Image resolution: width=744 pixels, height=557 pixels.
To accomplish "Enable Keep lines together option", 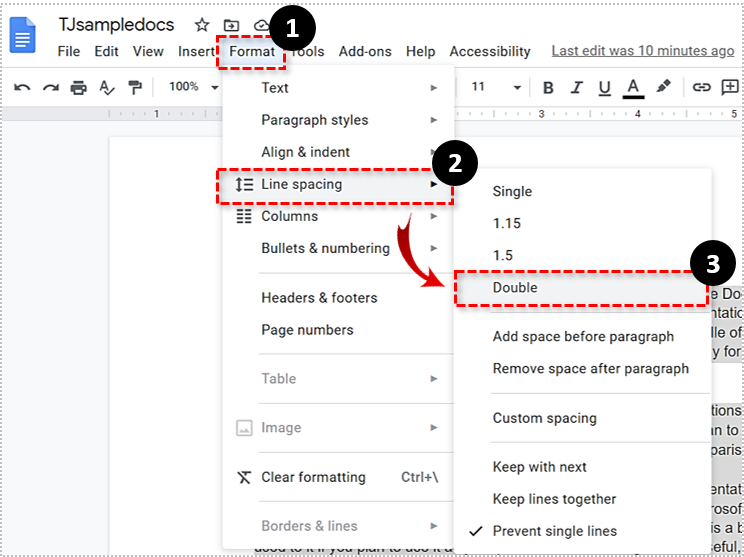I will [582, 499].
